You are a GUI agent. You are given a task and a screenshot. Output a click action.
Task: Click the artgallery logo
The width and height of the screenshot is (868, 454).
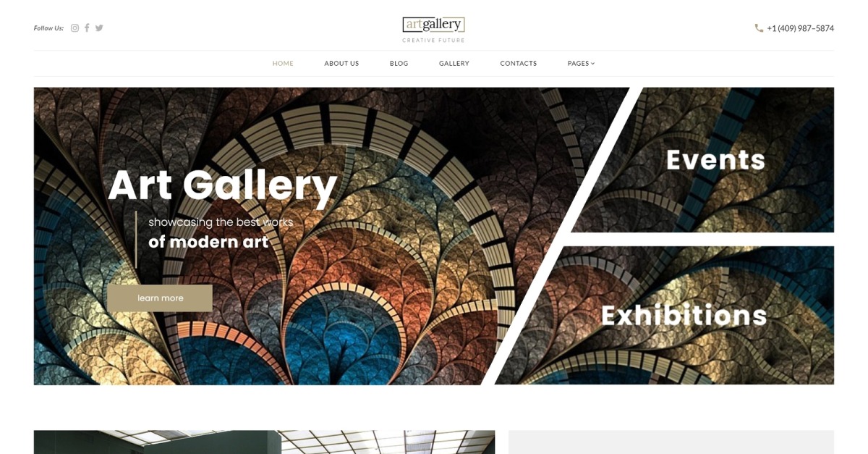tap(434, 25)
